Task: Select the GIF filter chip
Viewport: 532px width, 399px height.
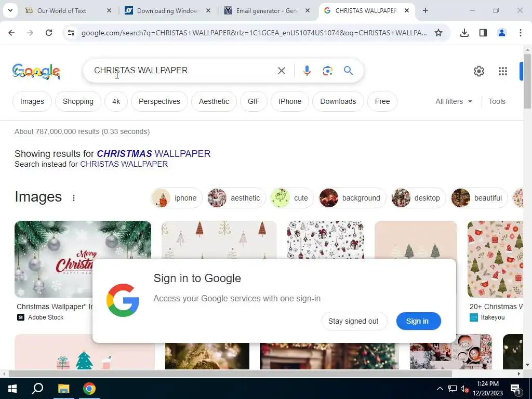Action: point(254,101)
